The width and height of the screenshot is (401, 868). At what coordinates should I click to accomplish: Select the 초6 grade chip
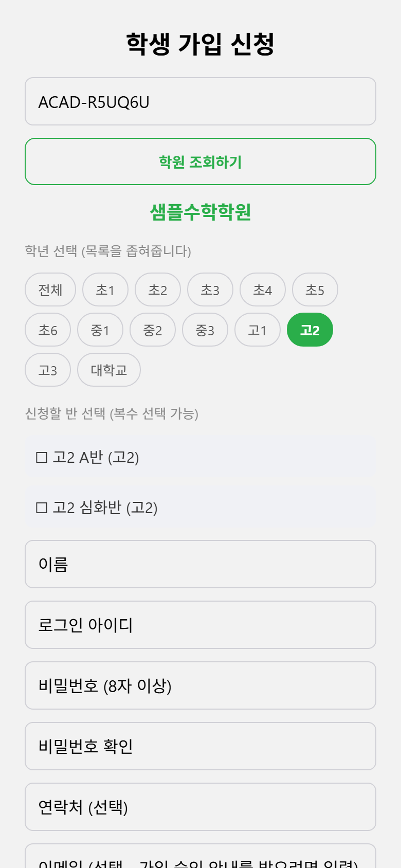pos(48,330)
